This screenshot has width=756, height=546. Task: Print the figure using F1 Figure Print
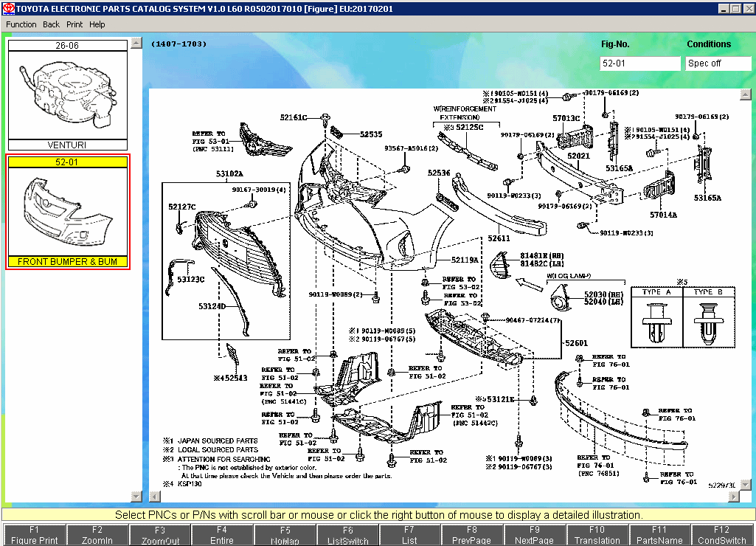pyautogui.click(x=34, y=533)
